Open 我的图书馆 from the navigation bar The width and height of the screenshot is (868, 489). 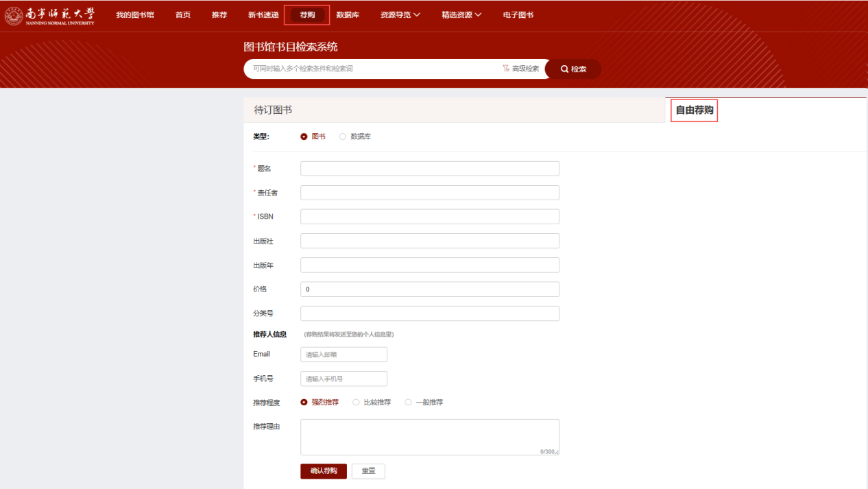(134, 14)
